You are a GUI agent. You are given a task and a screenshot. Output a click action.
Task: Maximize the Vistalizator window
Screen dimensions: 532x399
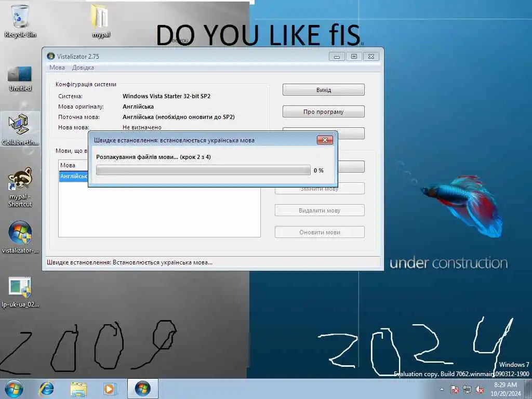[354, 56]
